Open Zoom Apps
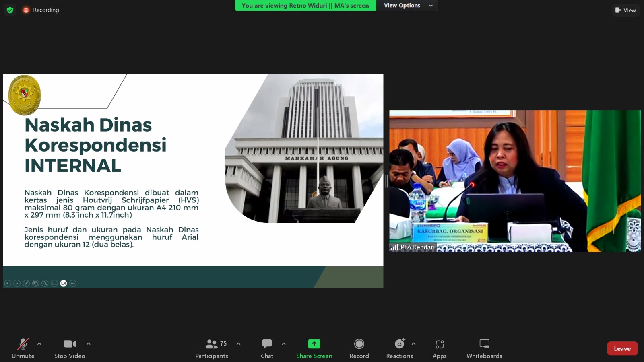The width and height of the screenshot is (644, 362). 440,348
